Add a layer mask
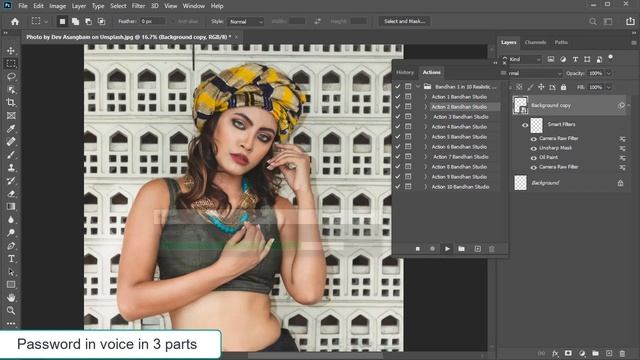 (x=568, y=353)
